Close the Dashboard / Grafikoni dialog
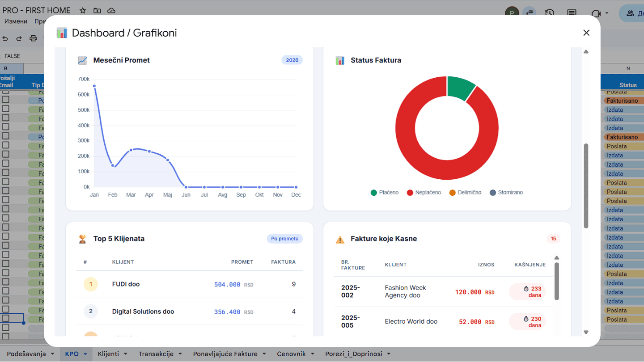Image resolution: width=644 pixels, height=362 pixels. (x=586, y=33)
